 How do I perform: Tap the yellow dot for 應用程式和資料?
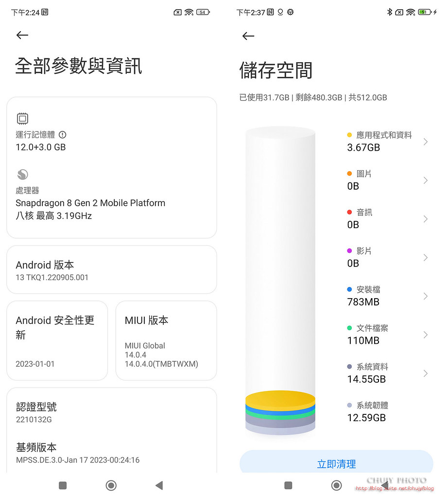(349, 135)
